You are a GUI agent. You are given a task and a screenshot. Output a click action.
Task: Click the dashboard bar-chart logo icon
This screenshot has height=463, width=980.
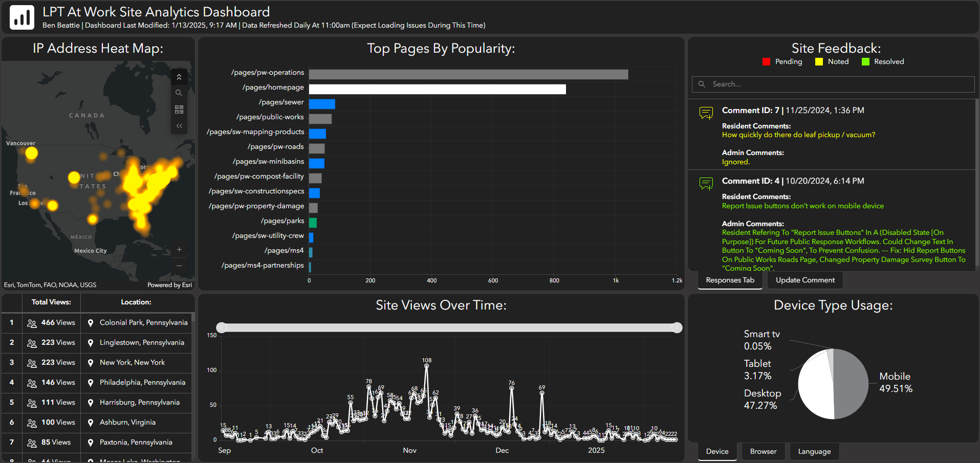tap(21, 16)
